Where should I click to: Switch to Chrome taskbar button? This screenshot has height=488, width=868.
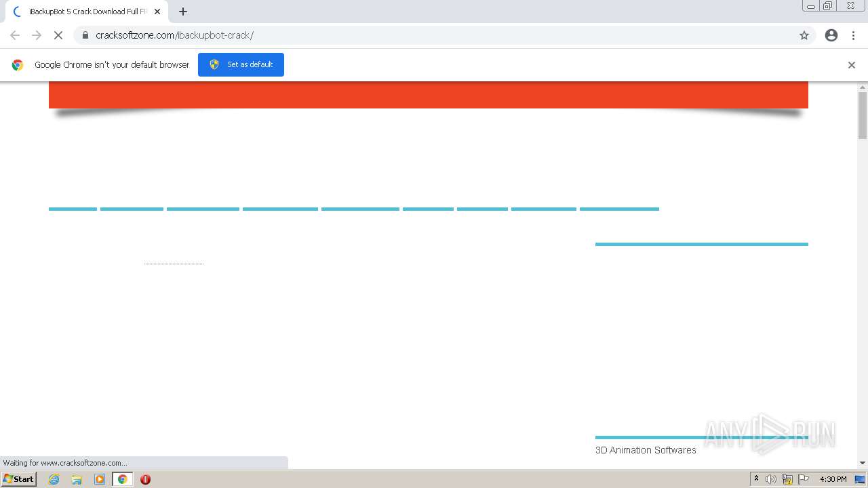click(123, 479)
